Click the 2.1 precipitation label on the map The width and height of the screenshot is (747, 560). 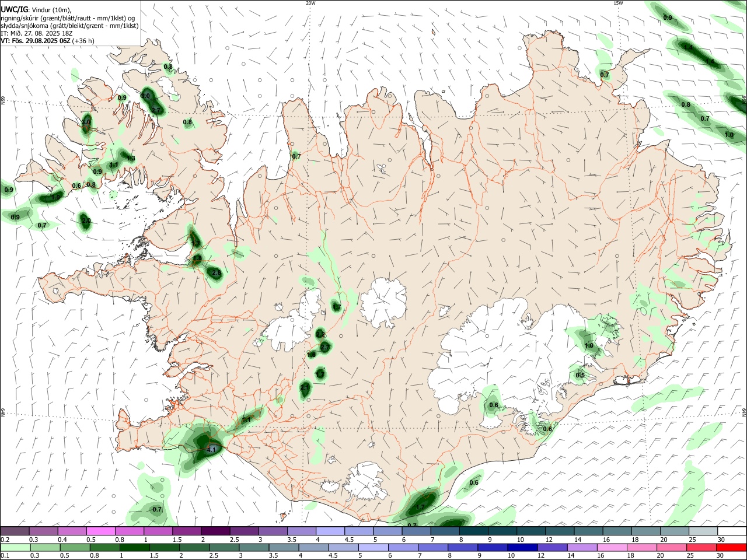coord(305,387)
